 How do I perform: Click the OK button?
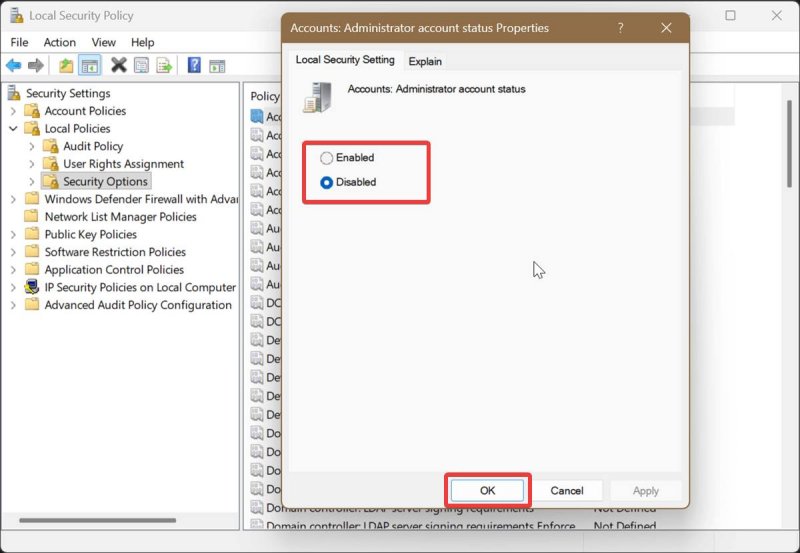(x=487, y=490)
